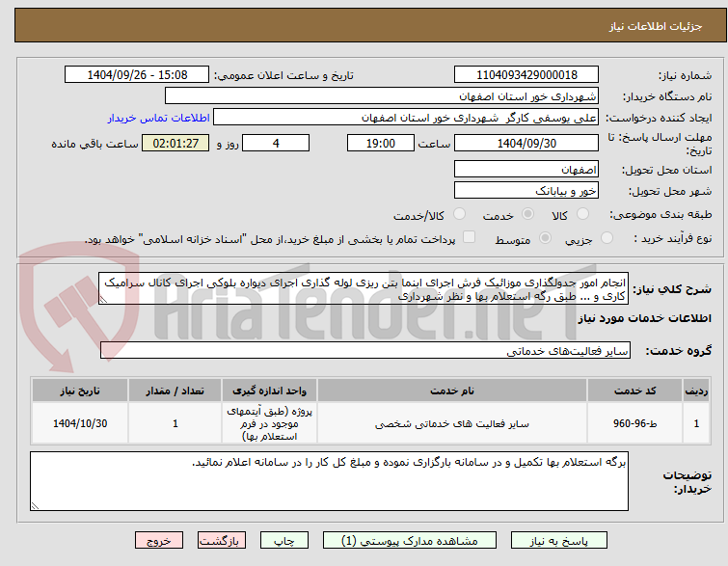Click the ایجاد کننده درخواست field
Screen dimensions: 728x566
(406, 118)
